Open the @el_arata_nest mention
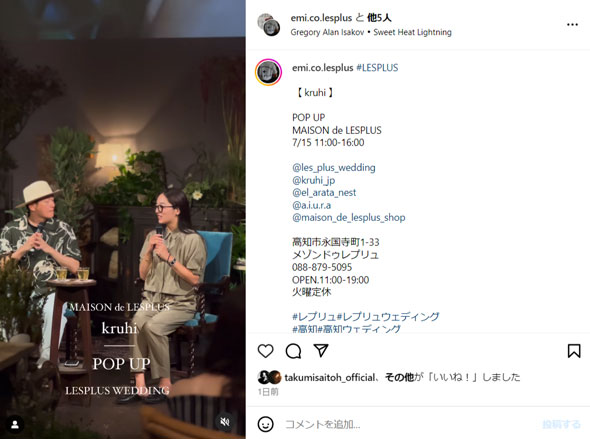 [x=324, y=193]
